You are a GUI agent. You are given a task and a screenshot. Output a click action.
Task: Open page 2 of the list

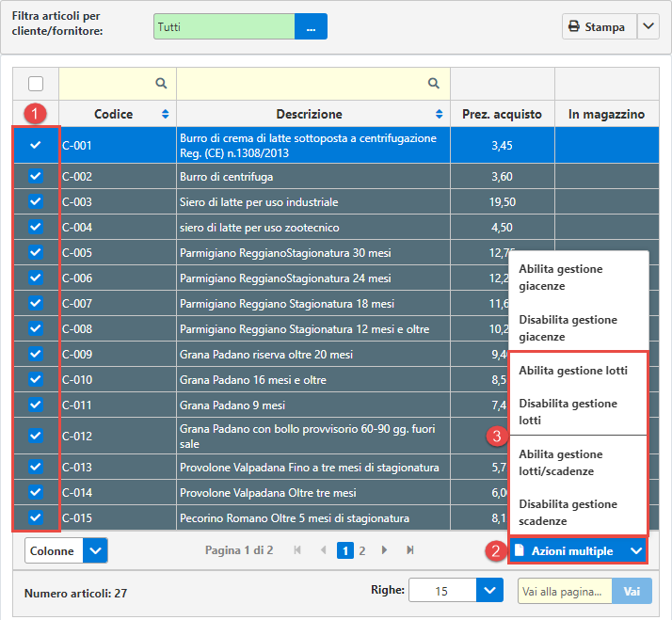(x=362, y=550)
